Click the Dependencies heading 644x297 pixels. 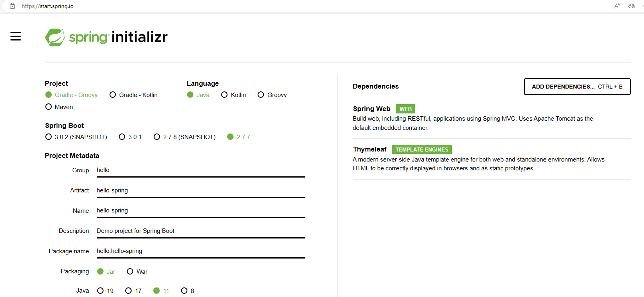point(376,87)
